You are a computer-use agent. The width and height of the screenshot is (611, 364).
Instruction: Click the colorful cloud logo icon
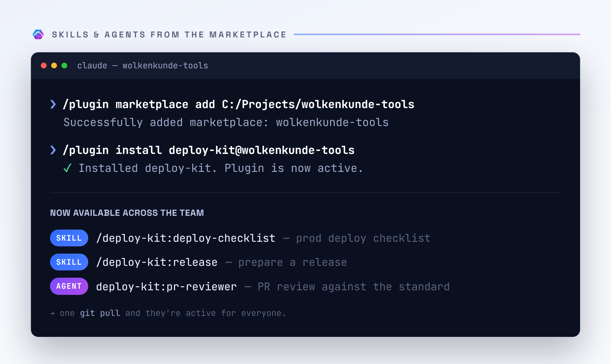(38, 34)
